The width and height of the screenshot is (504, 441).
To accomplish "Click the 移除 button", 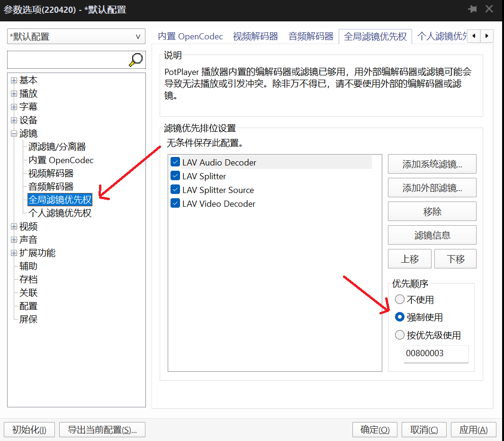I will point(432,211).
